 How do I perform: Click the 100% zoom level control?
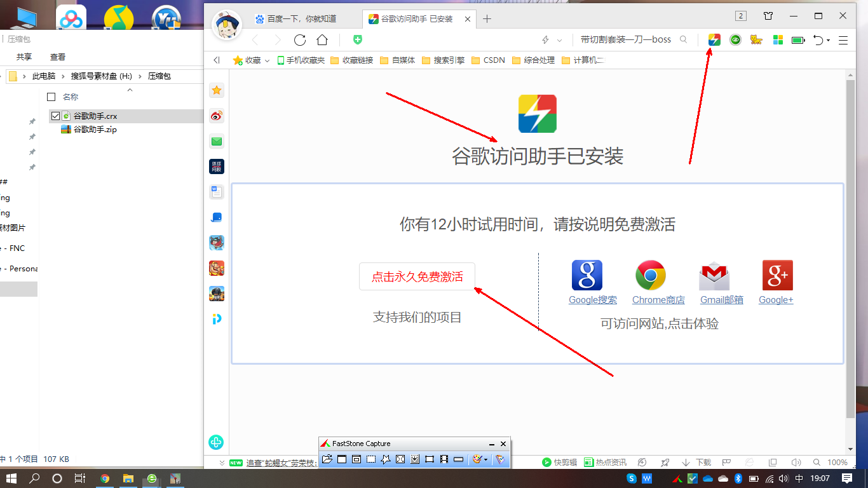pos(837,463)
